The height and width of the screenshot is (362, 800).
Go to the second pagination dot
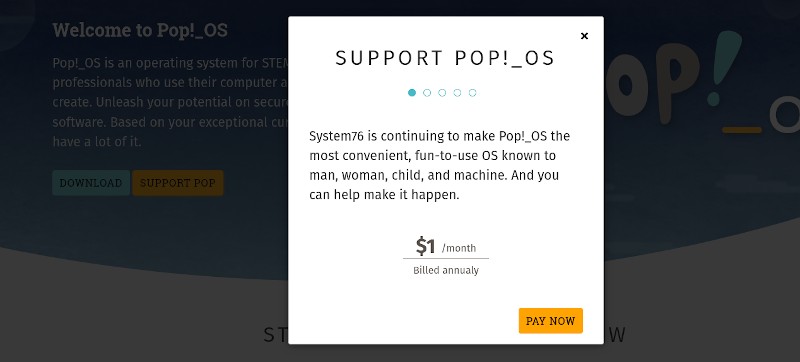coord(427,93)
